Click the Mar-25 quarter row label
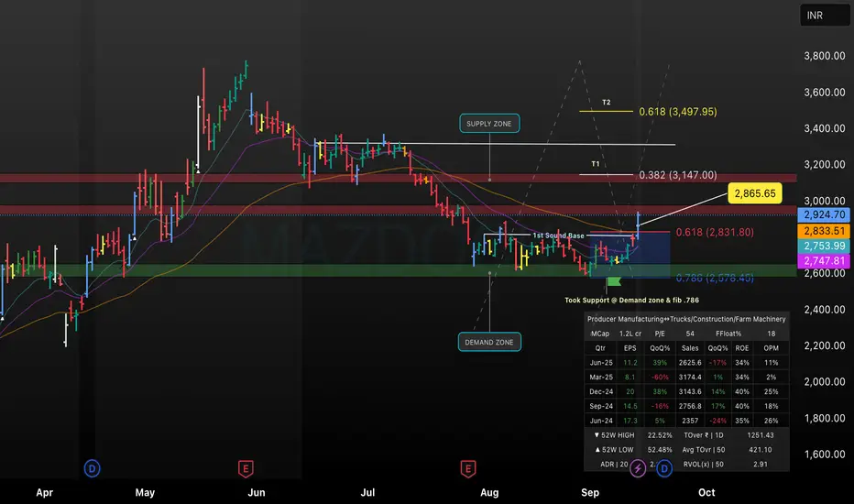Image resolution: width=854 pixels, height=504 pixels. coord(601,377)
